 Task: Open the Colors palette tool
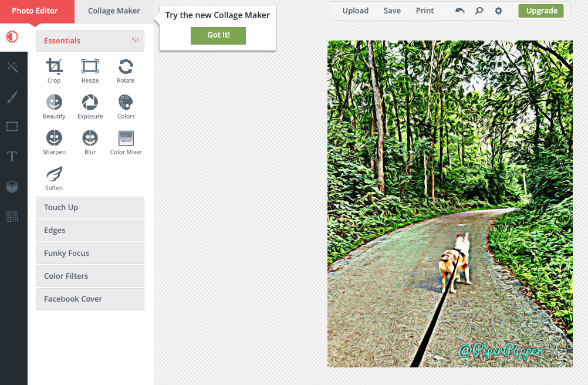point(126,106)
